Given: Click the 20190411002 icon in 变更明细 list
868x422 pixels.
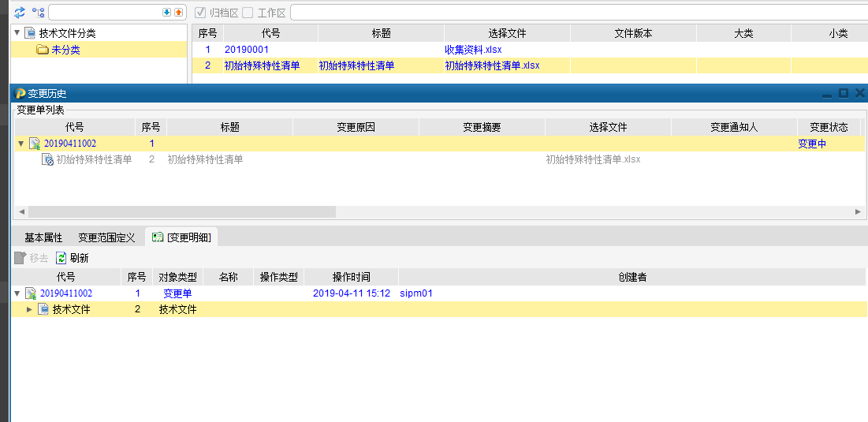Looking at the screenshot, I should coord(31,293).
